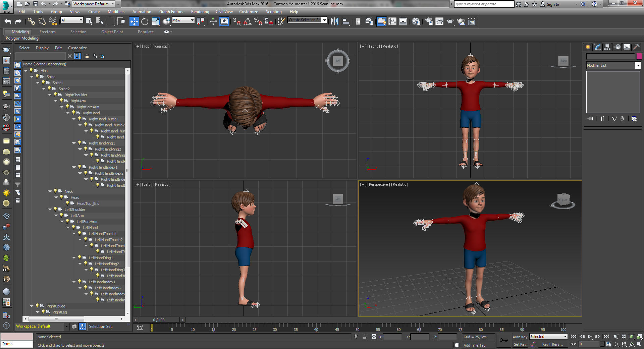Open the Graph Editors menu

pos(171,12)
